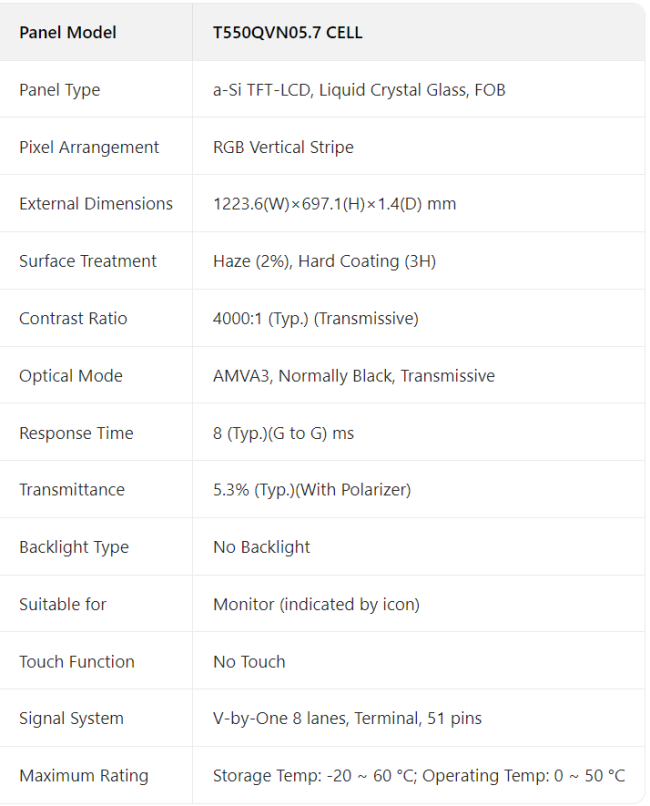Click the T550QVN05.7 CELL model header
This screenshot has height=806, width=650.
click(x=288, y=32)
